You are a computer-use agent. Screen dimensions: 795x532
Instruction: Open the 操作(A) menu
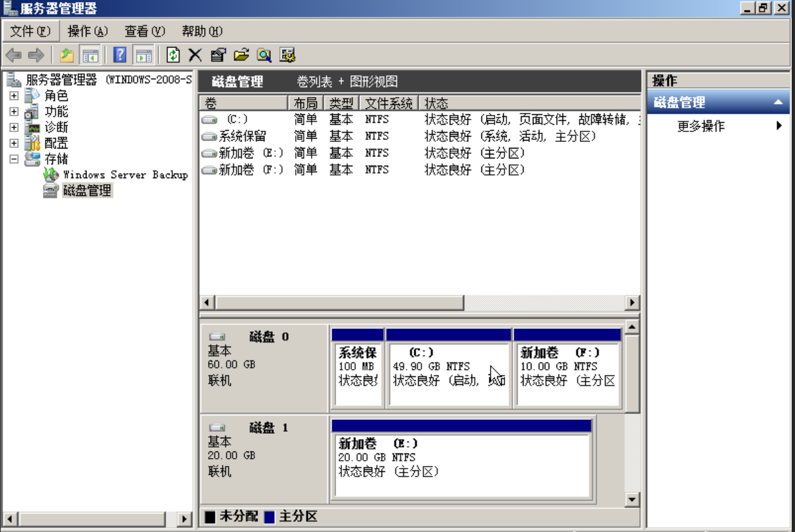[x=87, y=31]
